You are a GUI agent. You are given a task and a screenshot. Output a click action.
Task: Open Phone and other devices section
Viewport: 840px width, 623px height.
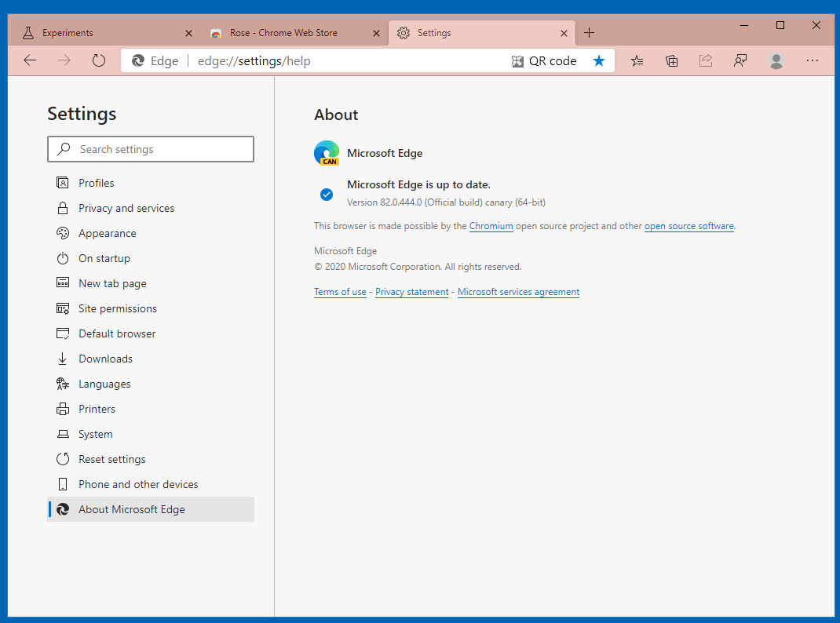tap(151, 484)
